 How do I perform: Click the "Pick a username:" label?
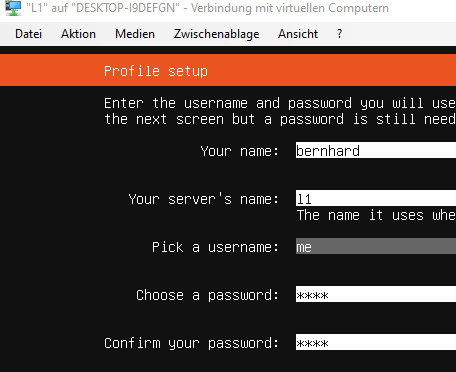tap(215, 247)
